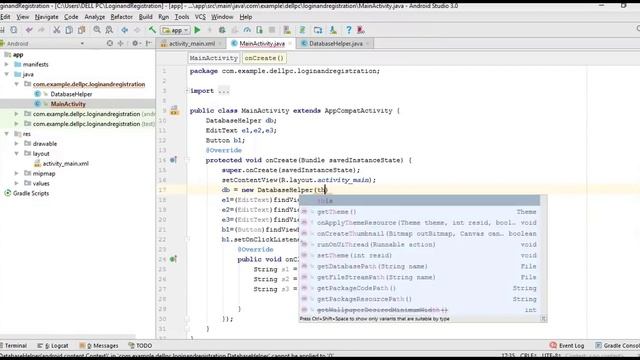Click the Sync Project with Gradle icon
The image size is (640, 360).
tap(302, 30)
